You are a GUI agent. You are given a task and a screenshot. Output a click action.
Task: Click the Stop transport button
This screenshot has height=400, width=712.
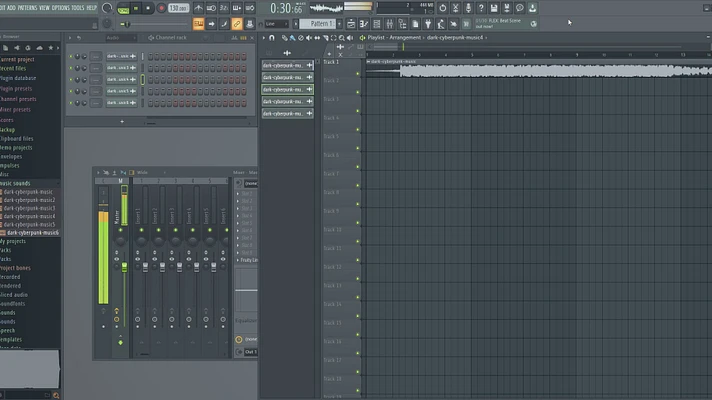[x=148, y=8]
